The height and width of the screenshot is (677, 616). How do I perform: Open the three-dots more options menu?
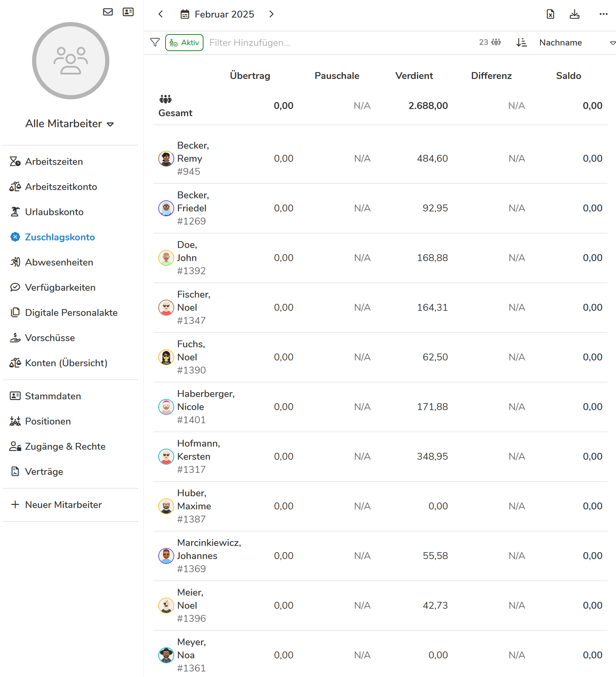tap(604, 14)
